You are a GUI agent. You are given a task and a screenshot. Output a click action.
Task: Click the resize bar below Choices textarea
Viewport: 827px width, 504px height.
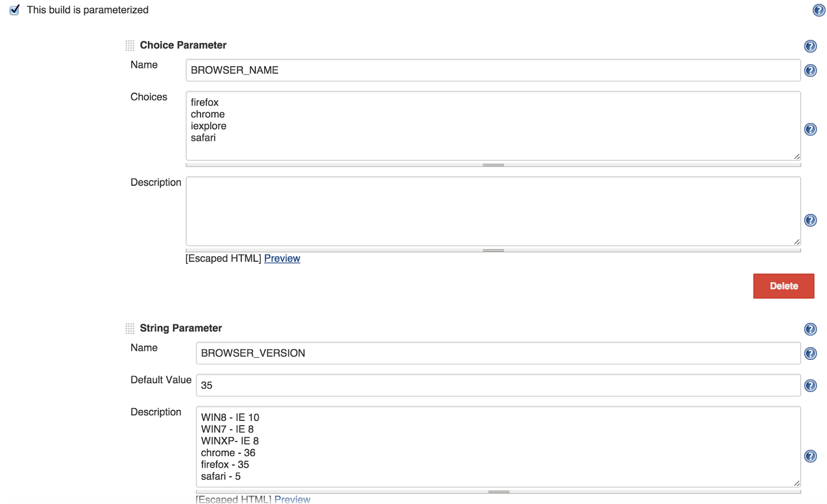point(493,165)
